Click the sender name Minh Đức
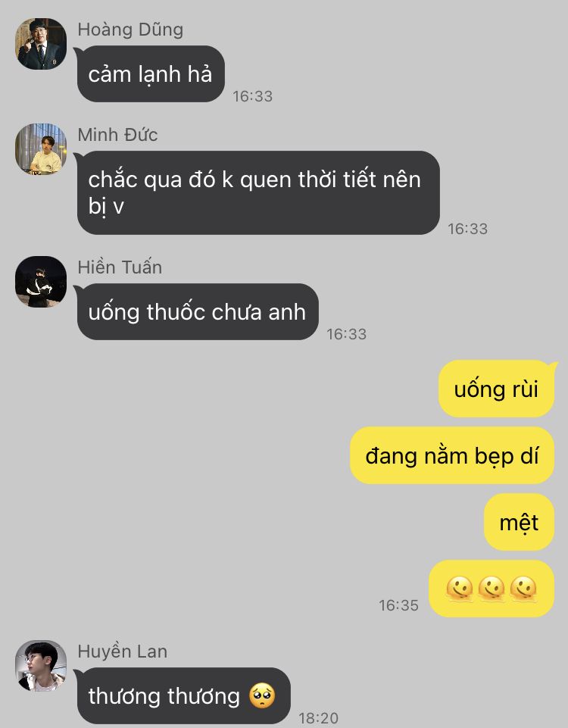The width and height of the screenshot is (568, 728). point(117,135)
